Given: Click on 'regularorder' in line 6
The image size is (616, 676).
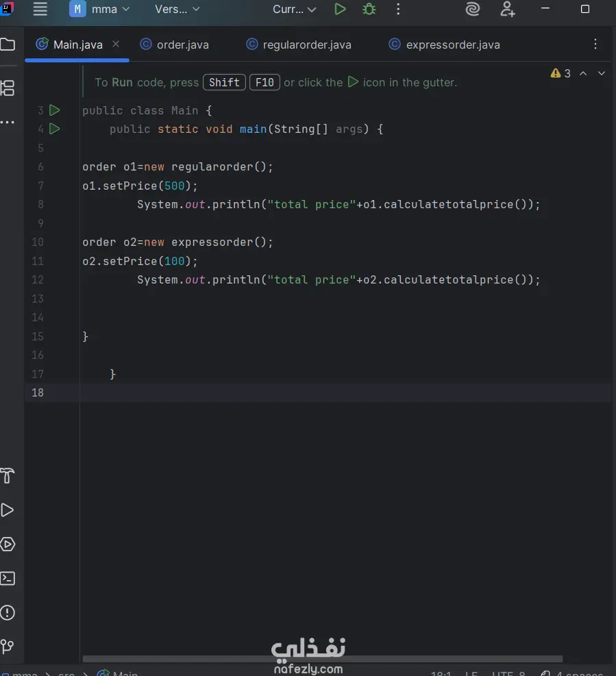Looking at the screenshot, I should coord(212,167).
